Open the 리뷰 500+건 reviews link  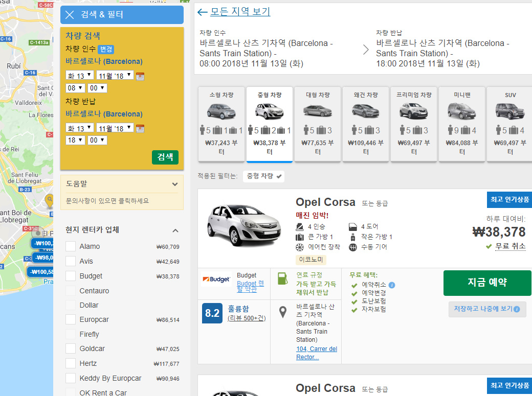(247, 318)
